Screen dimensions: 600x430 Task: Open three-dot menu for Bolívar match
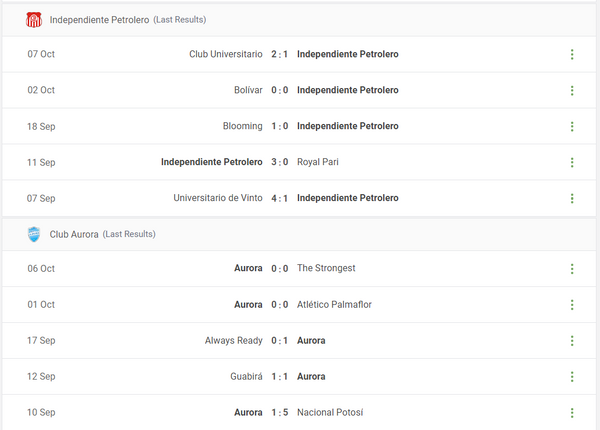[572, 90]
